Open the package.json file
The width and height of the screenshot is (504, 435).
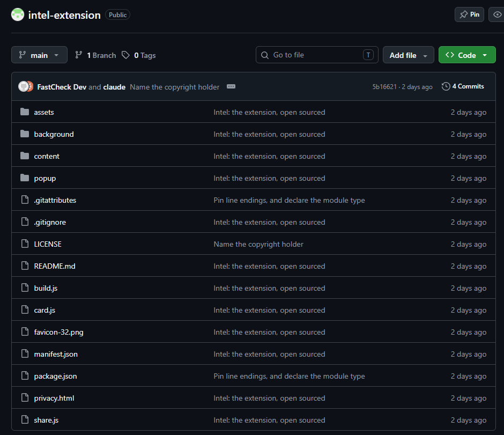pyautogui.click(x=55, y=376)
